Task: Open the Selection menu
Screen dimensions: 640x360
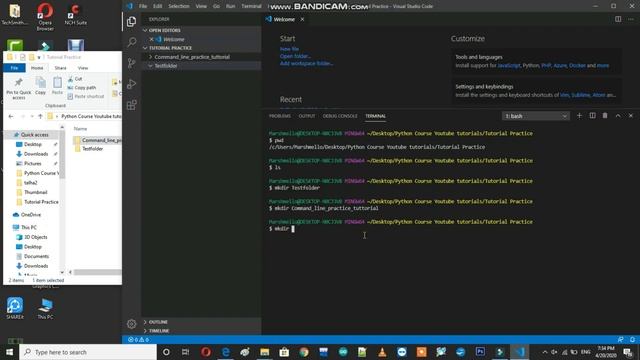Action: coord(179,6)
